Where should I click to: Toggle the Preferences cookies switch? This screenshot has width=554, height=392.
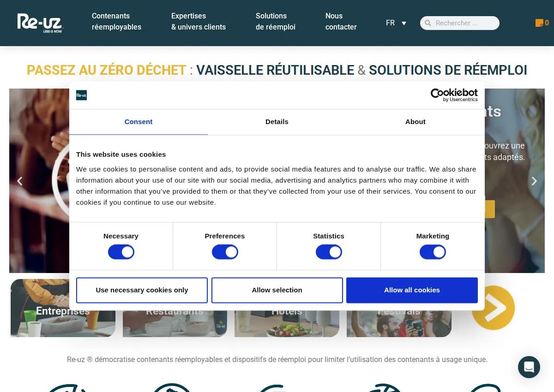coord(225,252)
